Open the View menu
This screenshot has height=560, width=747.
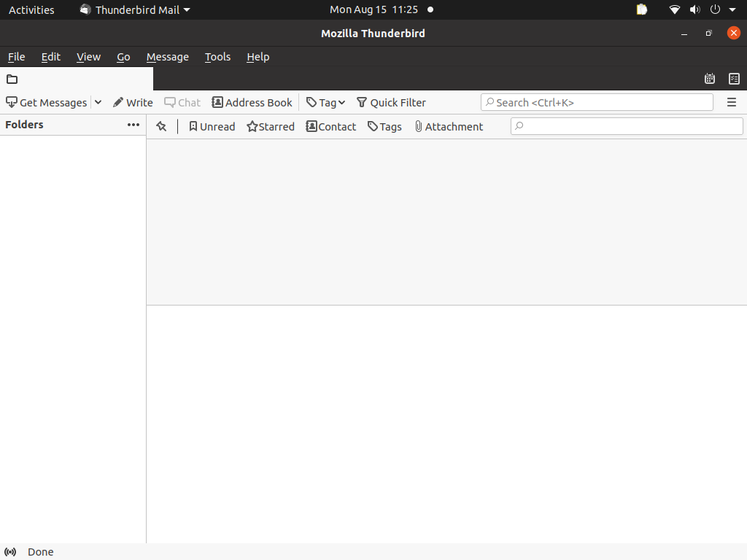point(88,57)
